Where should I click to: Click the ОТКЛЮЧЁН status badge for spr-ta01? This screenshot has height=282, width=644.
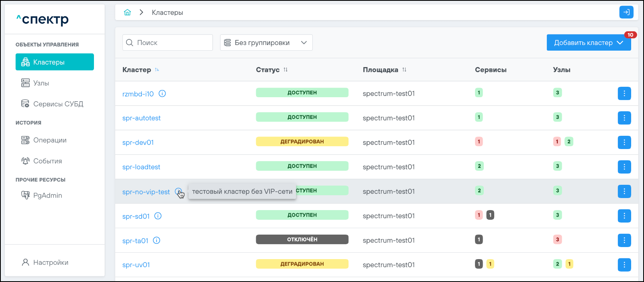pyautogui.click(x=302, y=240)
